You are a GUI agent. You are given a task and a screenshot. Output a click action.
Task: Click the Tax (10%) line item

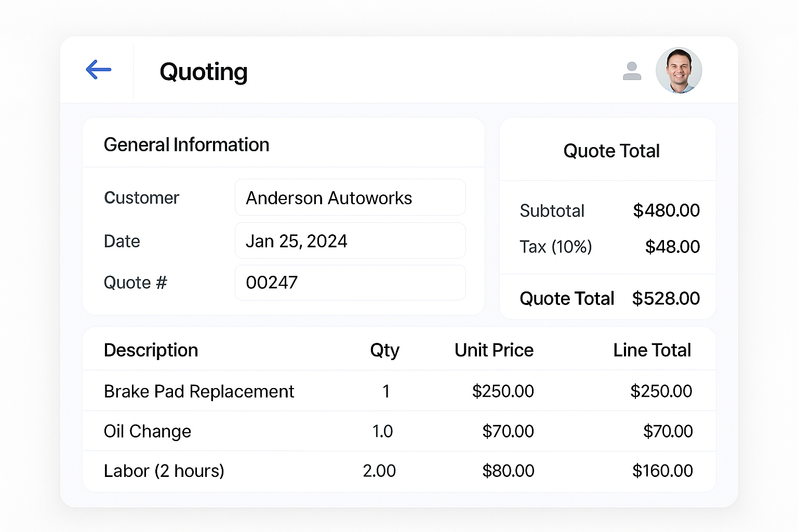click(x=555, y=247)
